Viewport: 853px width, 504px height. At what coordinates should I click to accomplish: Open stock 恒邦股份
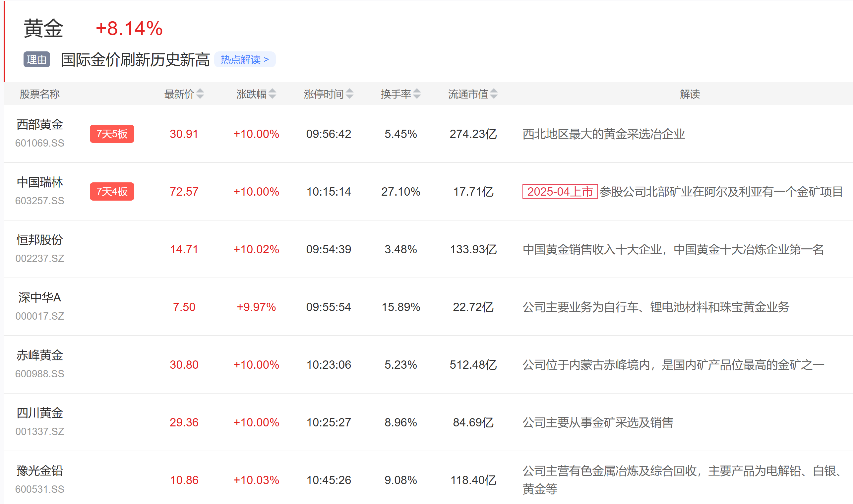[x=40, y=240]
